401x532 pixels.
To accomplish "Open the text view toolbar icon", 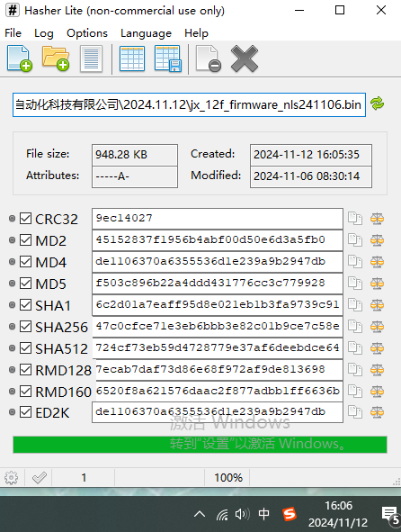I will [91, 59].
